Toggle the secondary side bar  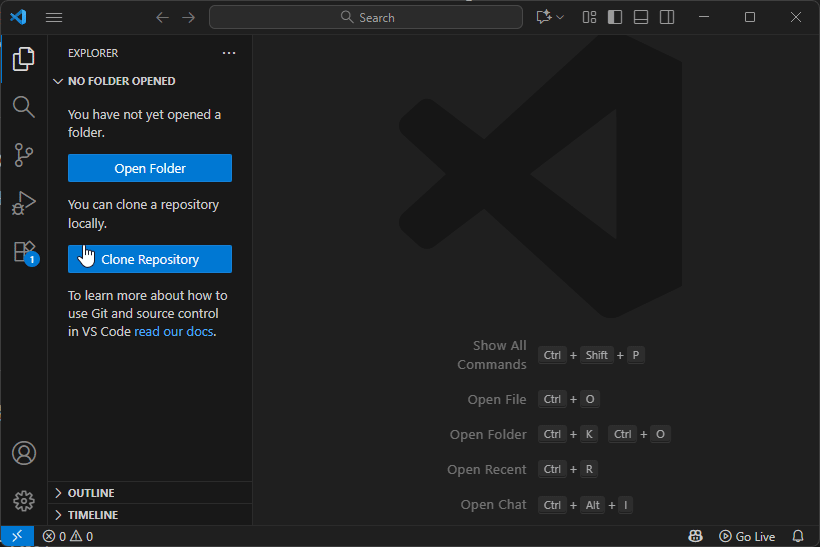tap(667, 17)
